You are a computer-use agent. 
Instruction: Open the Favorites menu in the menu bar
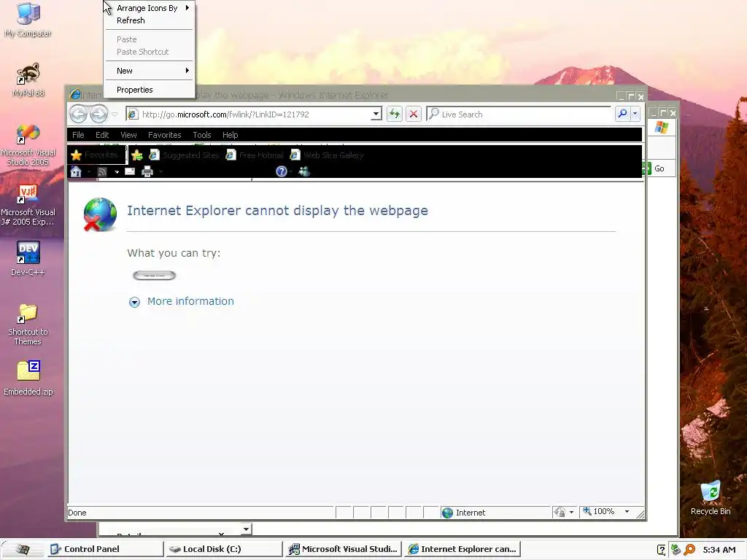[164, 135]
